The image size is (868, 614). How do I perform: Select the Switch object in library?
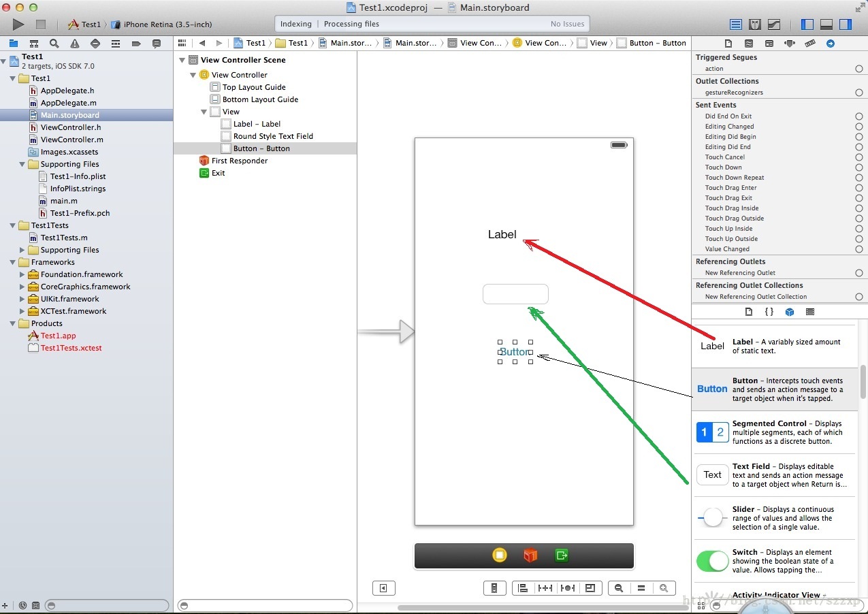click(x=773, y=561)
